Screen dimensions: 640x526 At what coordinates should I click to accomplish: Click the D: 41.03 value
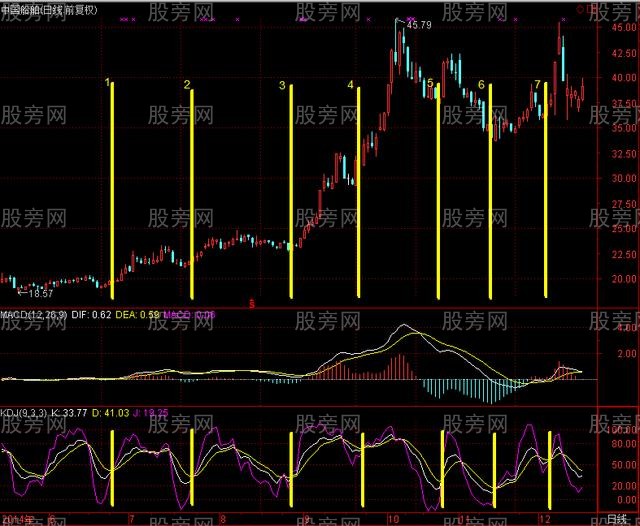coord(111,413)
